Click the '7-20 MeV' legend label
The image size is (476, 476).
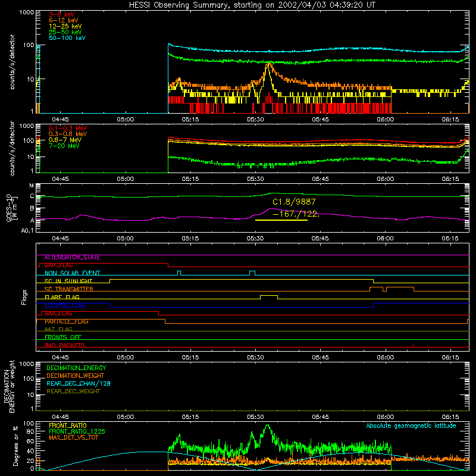pyautogui.click(x=64, y=146)
